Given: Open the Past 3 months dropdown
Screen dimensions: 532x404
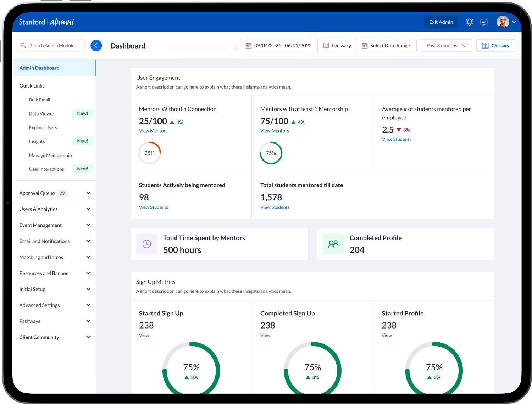Looking at the screenshot, I should (446, 46).
